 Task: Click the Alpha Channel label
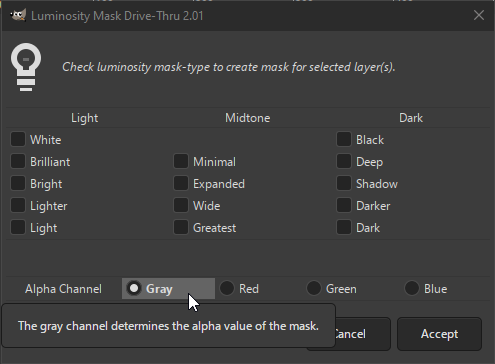[x=63, y=289]
